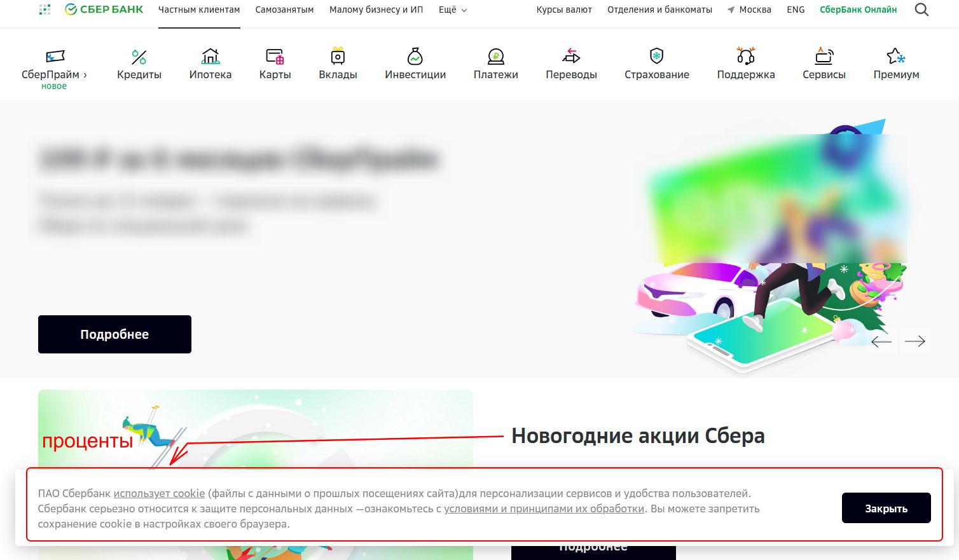Screen dimensions: 959x560
Task: Click the Сервисы laptop icon
Action: tap(824, 56)
